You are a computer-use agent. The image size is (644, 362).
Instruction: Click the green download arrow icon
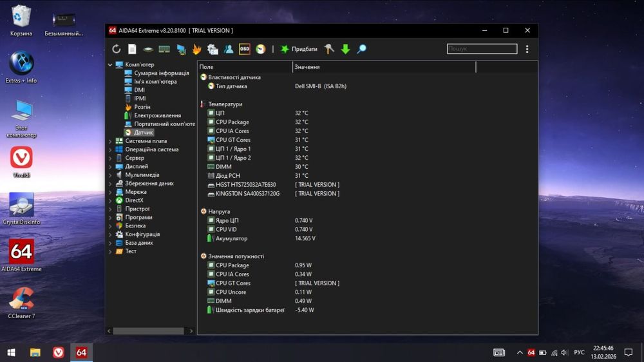[345, 50]
